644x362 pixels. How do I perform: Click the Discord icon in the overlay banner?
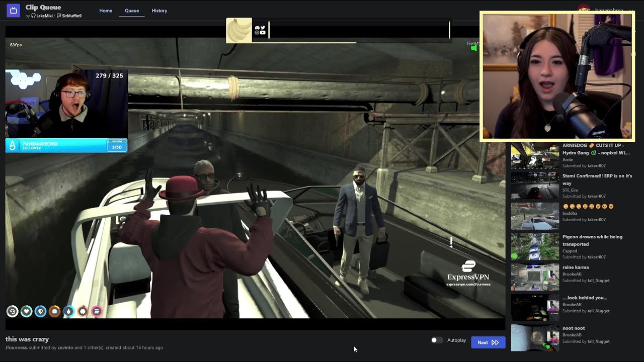(x=257, y=28)
